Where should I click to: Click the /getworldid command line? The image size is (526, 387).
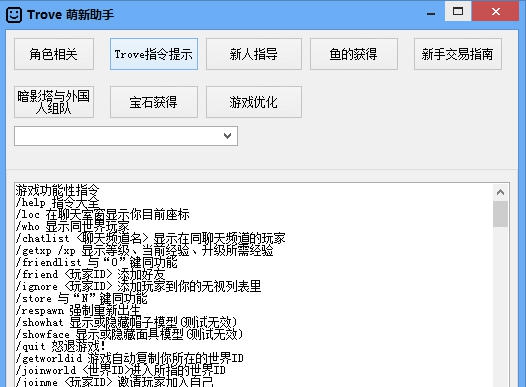click(x=129, y=358)
